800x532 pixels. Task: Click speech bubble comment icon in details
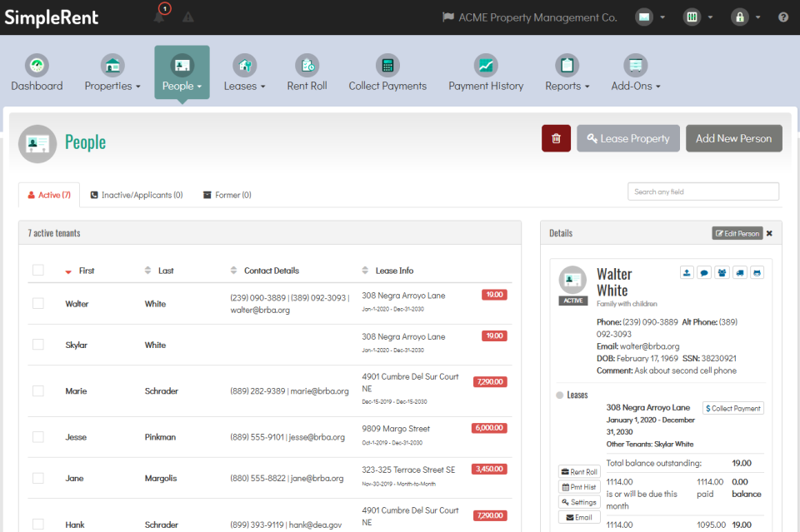pyautogui.click(x=704, y=272)
